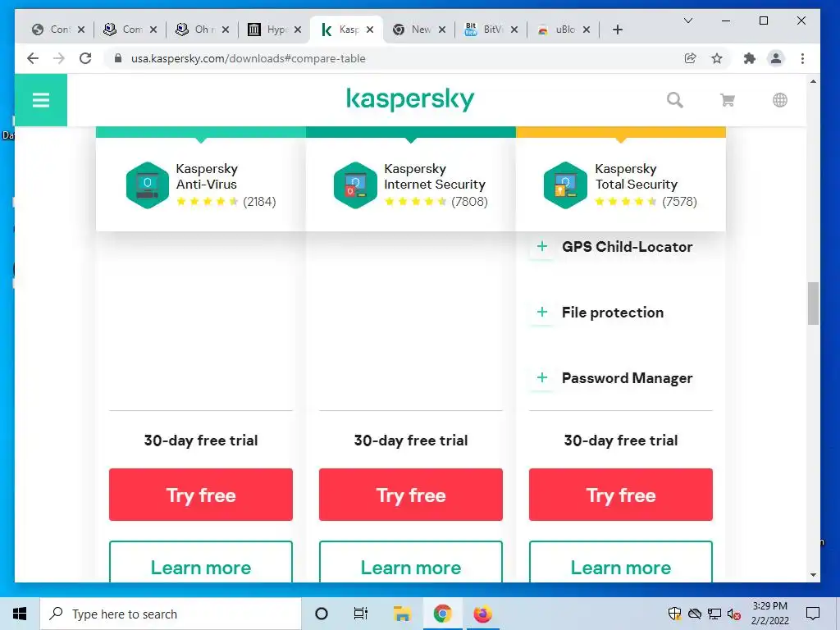Click the taskbar search box
Viewport: 840px width, 630px height.
point(171,614)
